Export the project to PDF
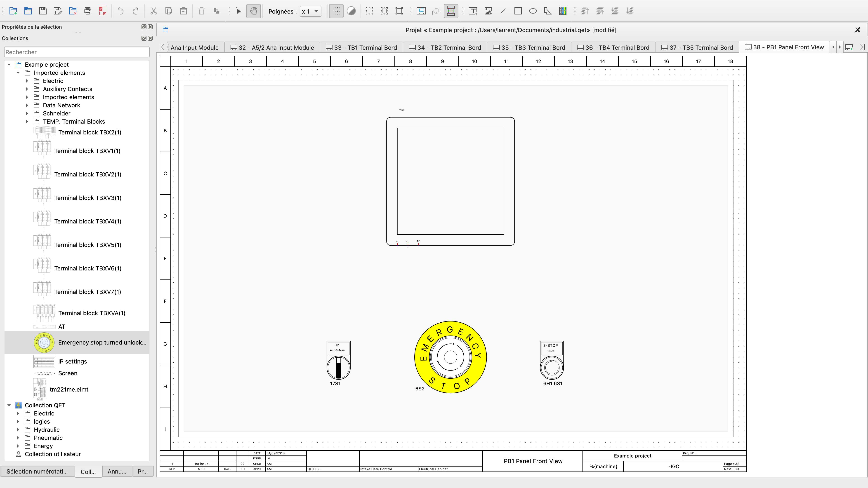The height and width of the screenshot is (488, 868). pyautogui.click(x=102, y=11)
